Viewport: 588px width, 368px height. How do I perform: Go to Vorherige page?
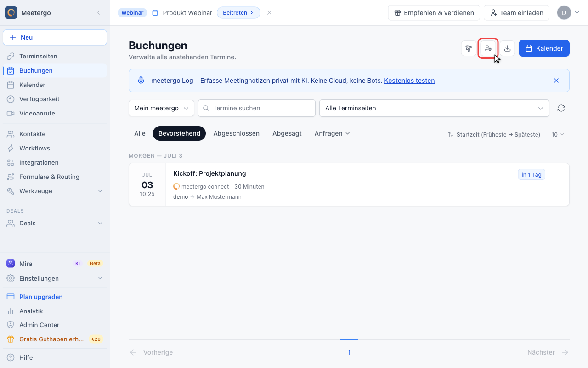[151, 352]
